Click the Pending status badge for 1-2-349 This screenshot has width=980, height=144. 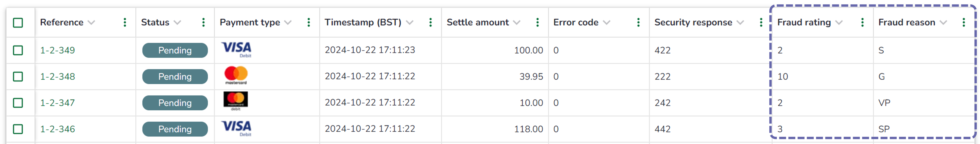[x=175, y=50]
